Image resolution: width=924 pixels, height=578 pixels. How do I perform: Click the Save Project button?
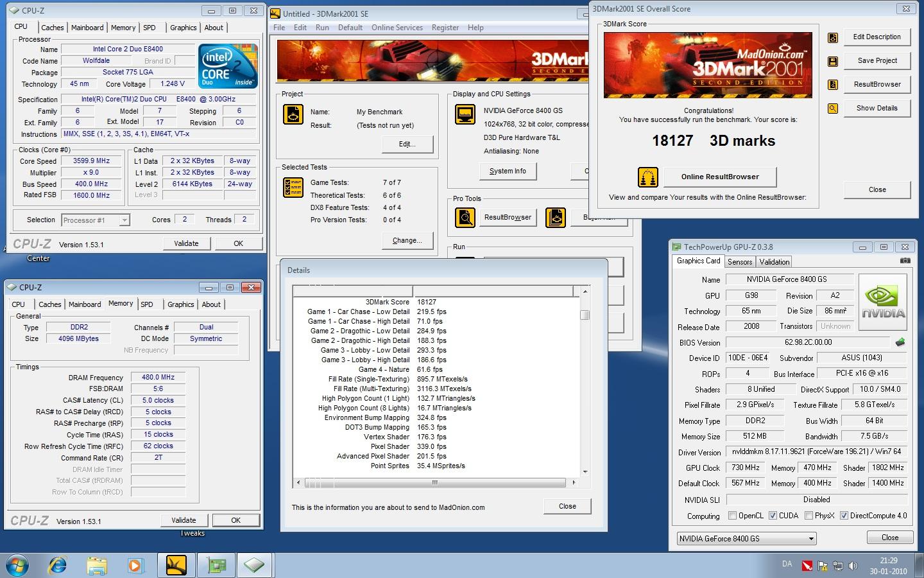877,60
